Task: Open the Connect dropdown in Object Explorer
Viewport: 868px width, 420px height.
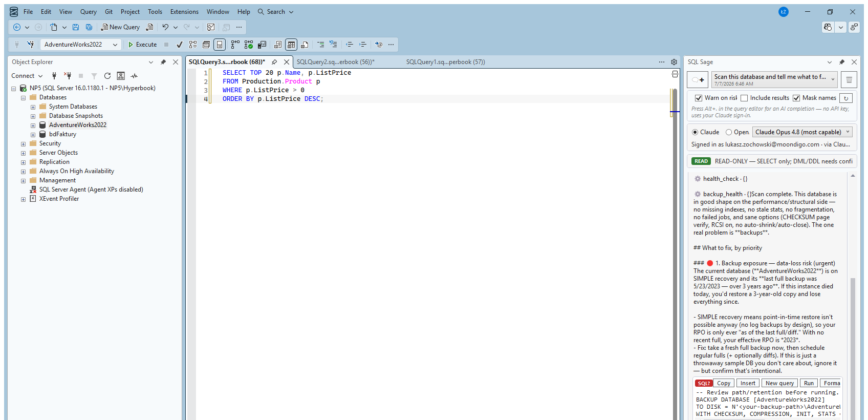Action: tap(27, 76)
